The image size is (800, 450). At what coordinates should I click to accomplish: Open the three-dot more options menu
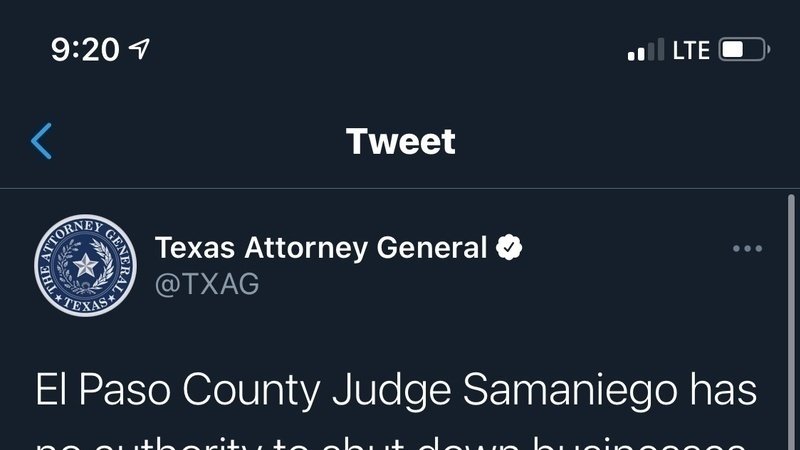pyautogui.click(x=747, y=249)
